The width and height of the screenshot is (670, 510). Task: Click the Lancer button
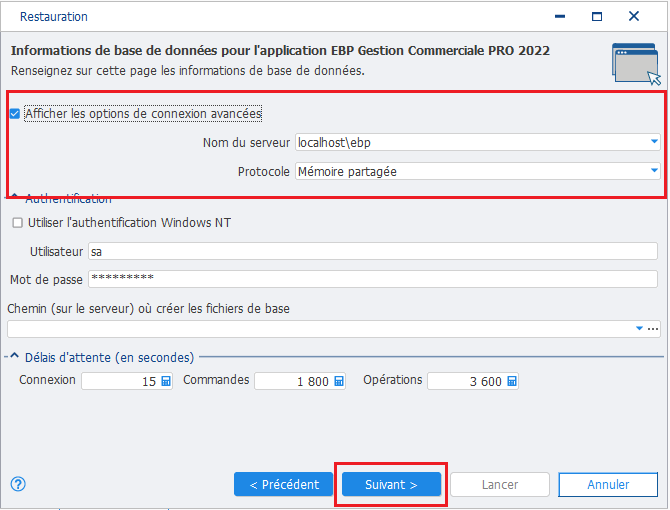(500, 484)
